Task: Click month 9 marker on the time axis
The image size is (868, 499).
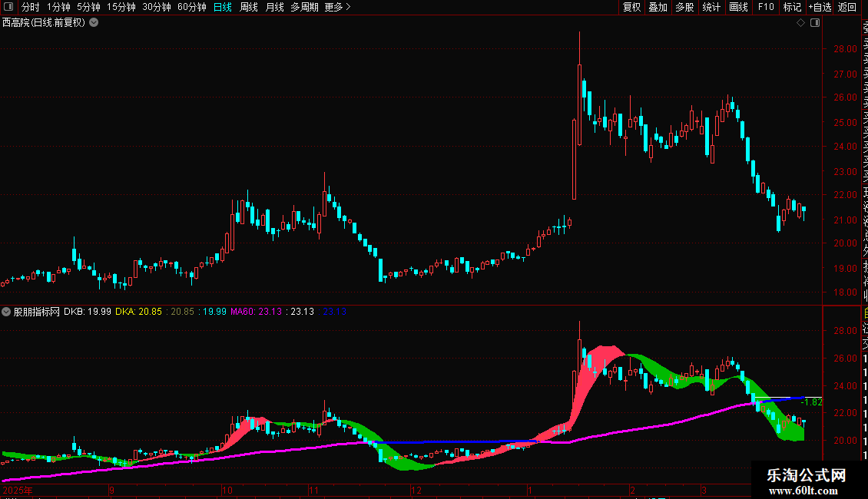Action: (x=112, y=491)
